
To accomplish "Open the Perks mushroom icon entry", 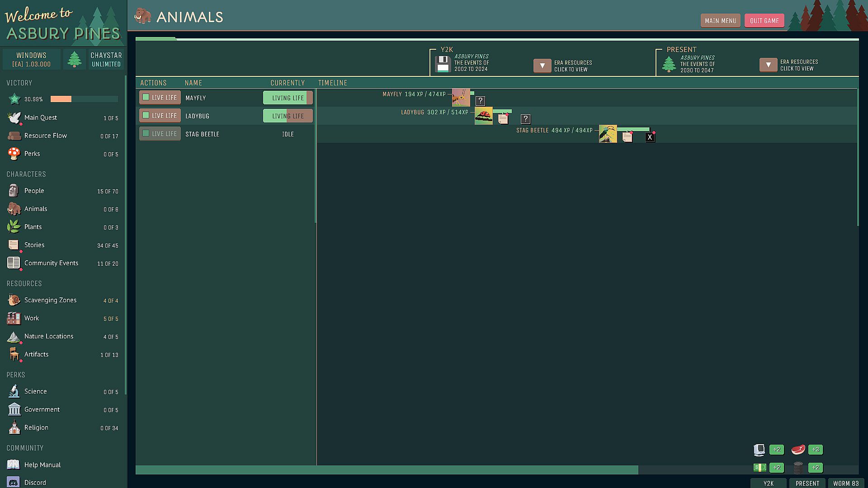I will [14, 154].
